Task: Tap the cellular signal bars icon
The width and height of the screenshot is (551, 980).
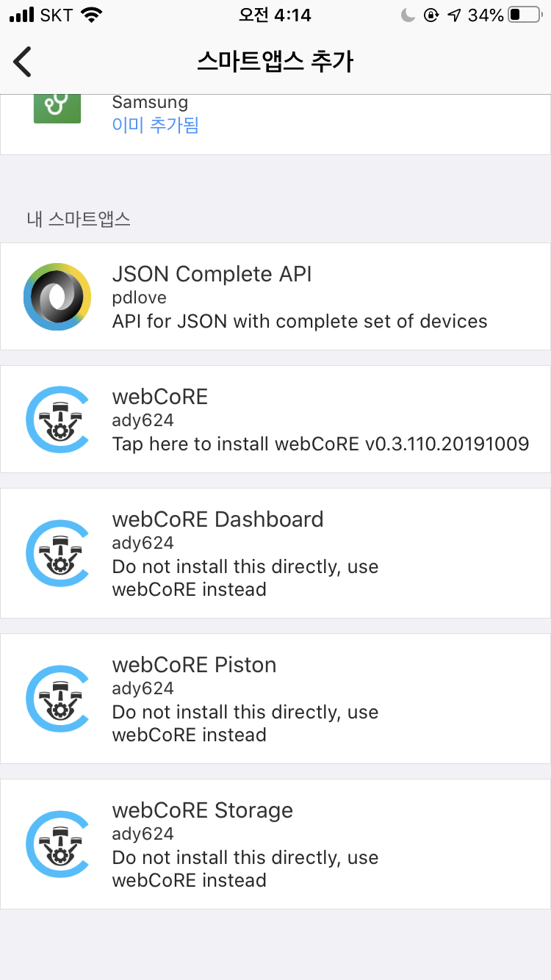Action: point(22,15)
